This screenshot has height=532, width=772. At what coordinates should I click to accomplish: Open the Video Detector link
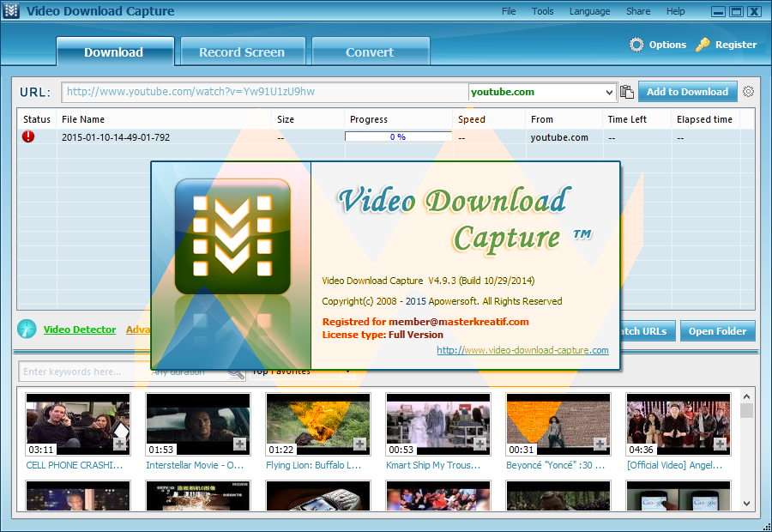point(80,329)
